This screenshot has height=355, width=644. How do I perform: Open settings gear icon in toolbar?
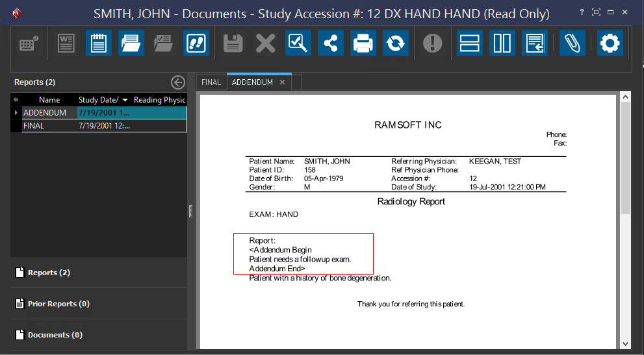[x=610, y=43]
